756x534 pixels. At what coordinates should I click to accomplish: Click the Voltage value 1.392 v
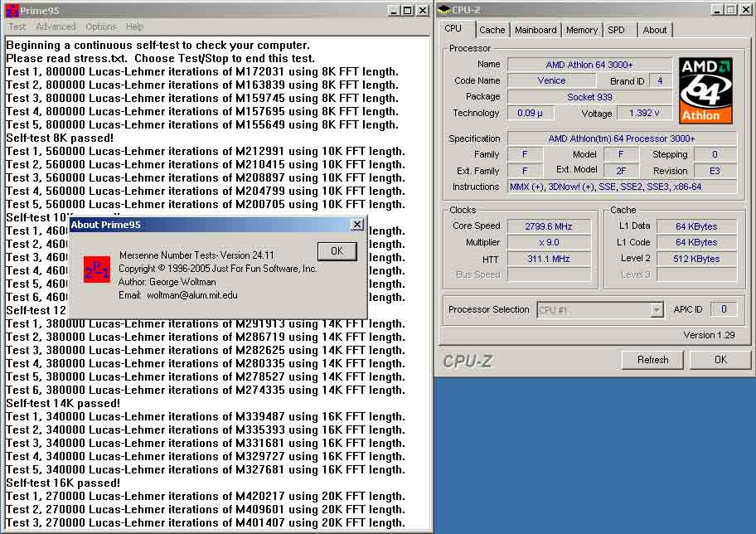(644, 113)
